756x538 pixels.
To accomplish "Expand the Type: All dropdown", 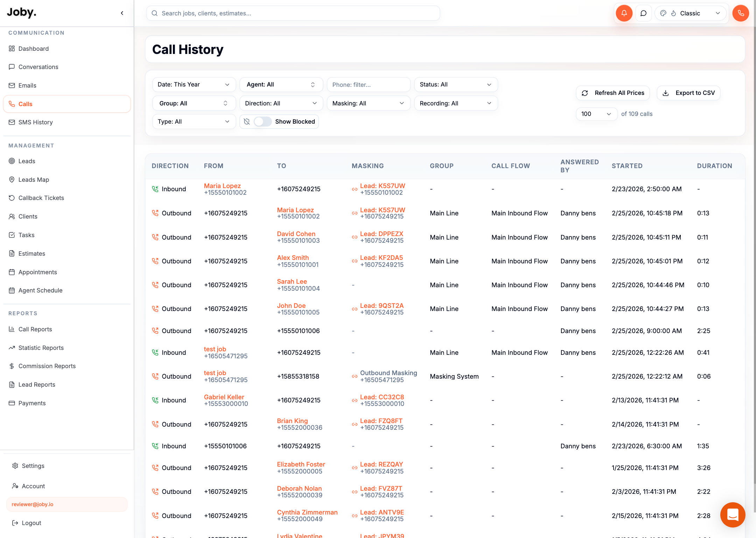I will pos(194,122).
